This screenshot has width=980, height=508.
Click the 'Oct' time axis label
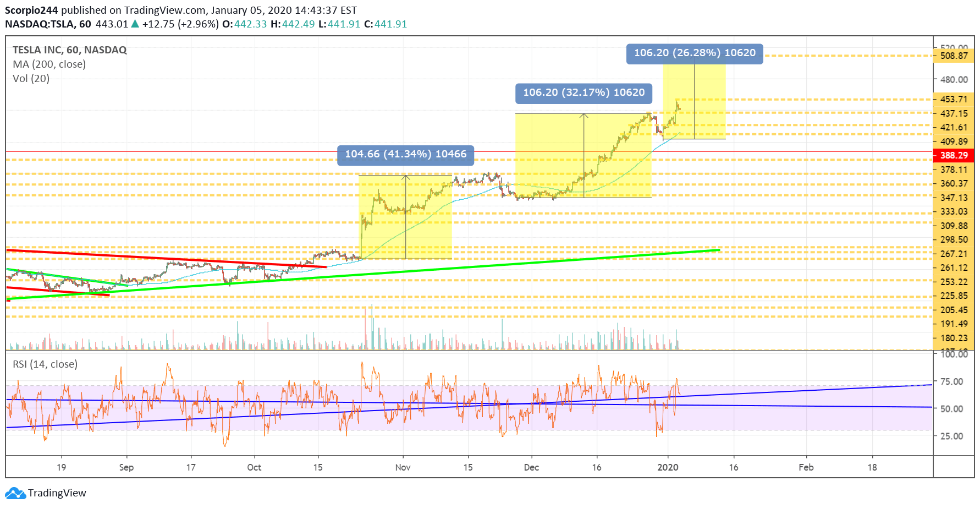[x=254, y=467]
